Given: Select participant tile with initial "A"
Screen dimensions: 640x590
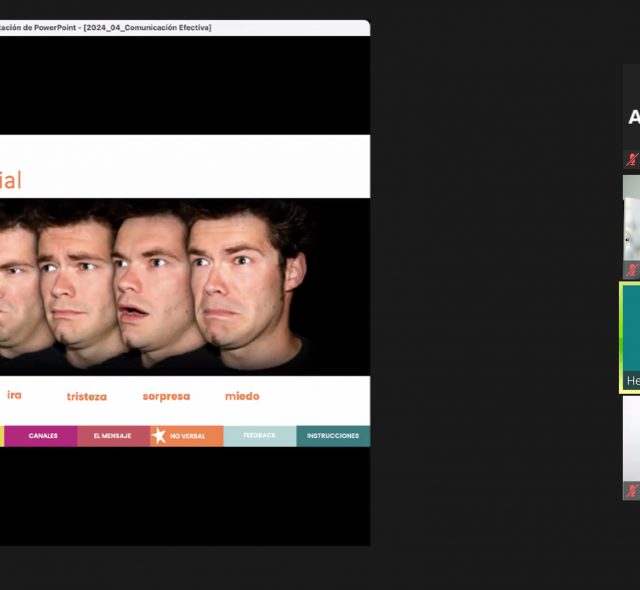Looking at the screenshot, I should [633, 117].
